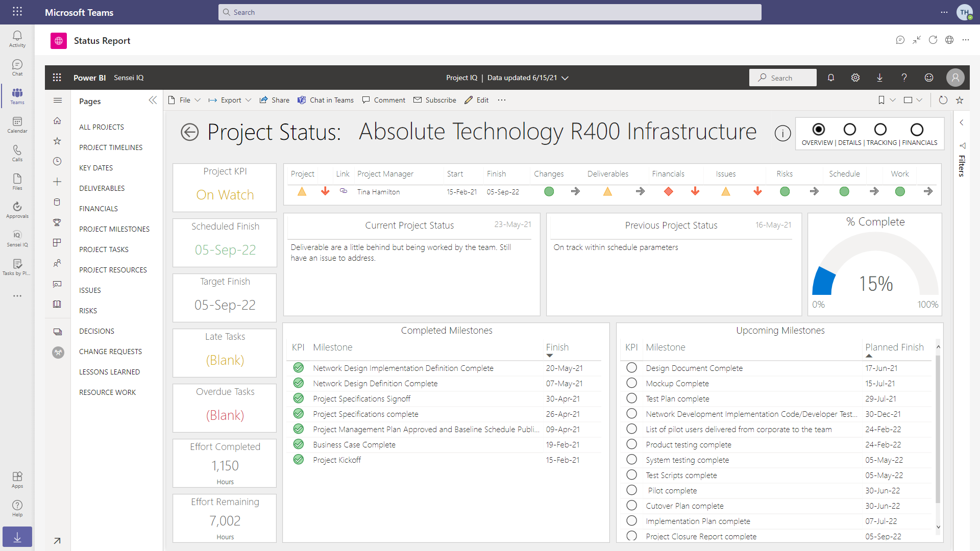The image size is (980, 551).
Task: Click the Power BI feedback smiley icon
Action: tap(929, 78)
